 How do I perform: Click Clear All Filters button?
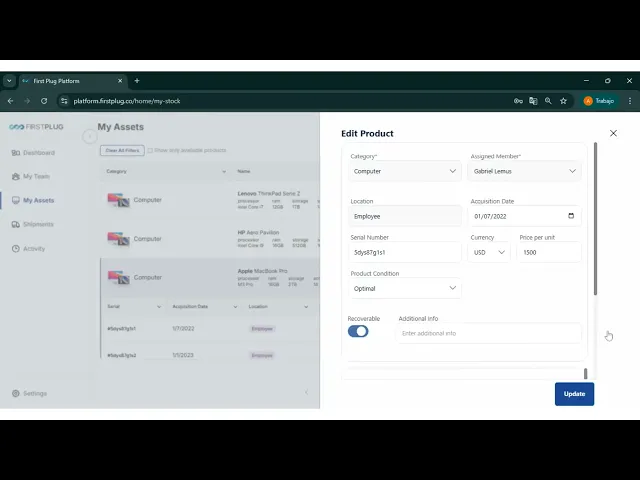coord(122,150)
